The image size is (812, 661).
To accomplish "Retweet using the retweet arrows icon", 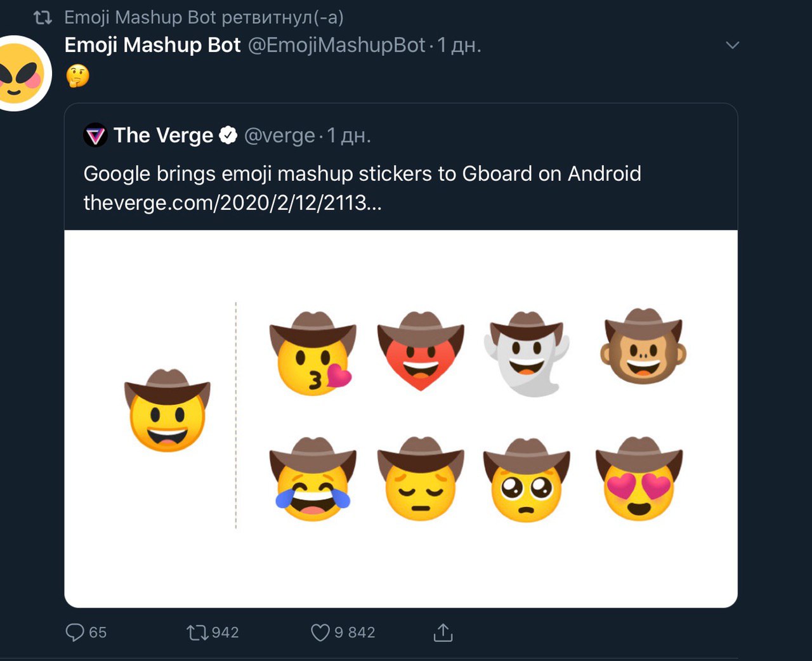I will click(x=197, y=632).
